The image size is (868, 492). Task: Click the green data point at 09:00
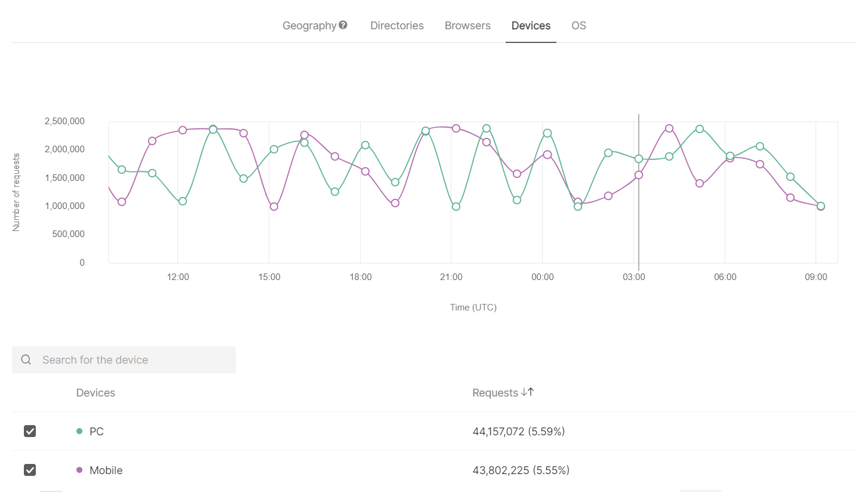[820, 206]
